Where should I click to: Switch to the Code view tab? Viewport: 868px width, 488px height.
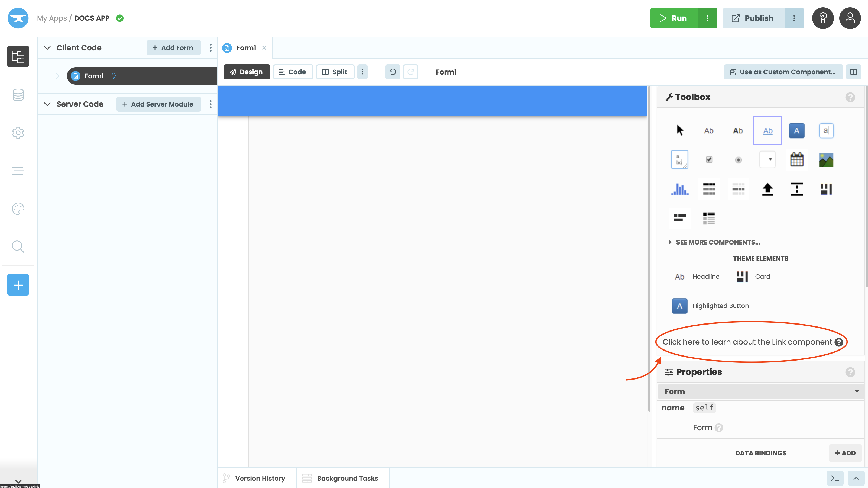(293, 72)
